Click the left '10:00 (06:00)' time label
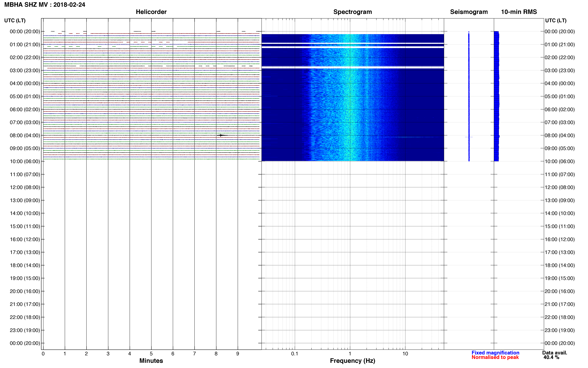The width and height of the screenshot is (588, 368). pyautogui.click(x=25, y=161)
